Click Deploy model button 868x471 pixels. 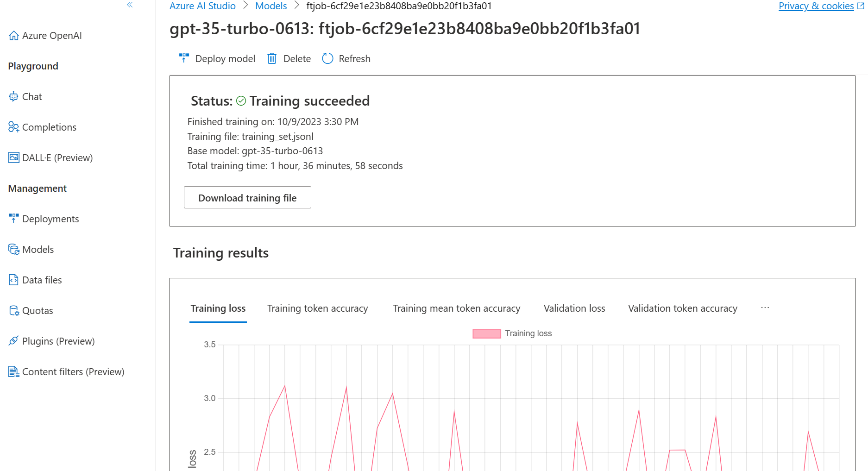pos(217,59)
